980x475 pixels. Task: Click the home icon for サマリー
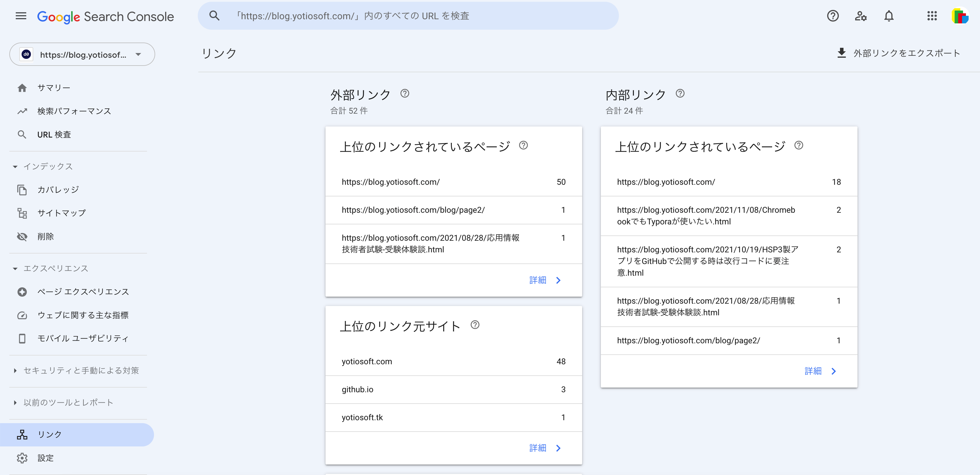[22, 88]
